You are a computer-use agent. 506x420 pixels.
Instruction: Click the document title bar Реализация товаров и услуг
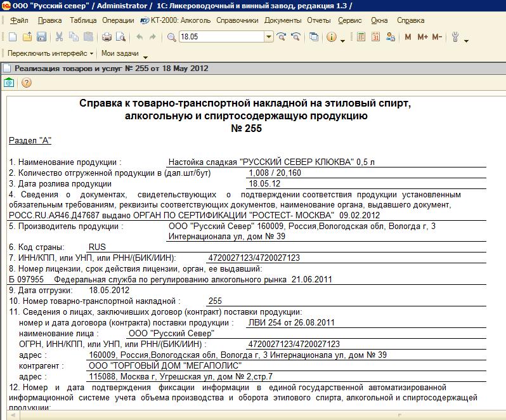pos(253,69)
